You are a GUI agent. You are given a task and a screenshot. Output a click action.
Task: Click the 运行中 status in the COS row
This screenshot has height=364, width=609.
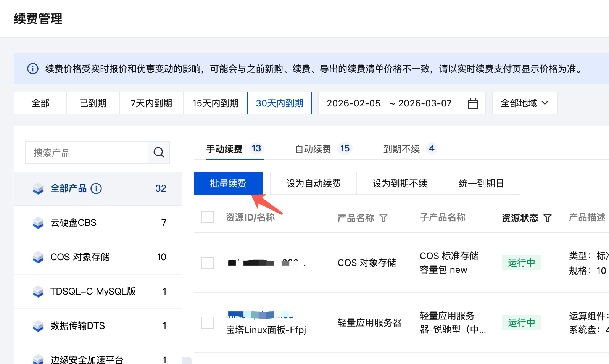click(522, 263)
